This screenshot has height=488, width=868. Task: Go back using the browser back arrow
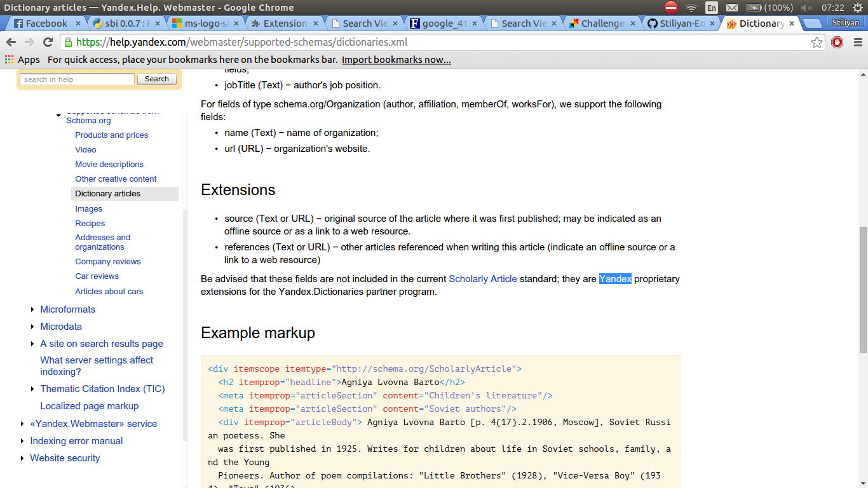11,43
